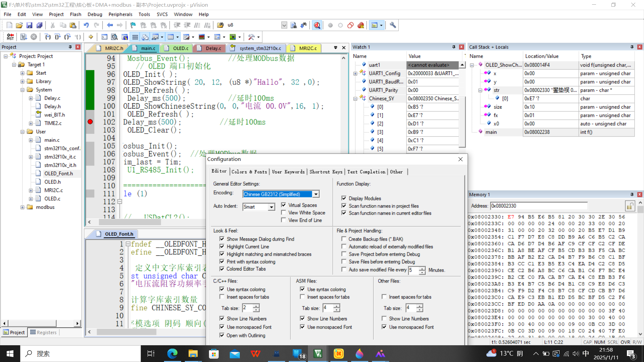Toggle bookmark with the flag icon
The image size is (644, 362).
pos(133,25)
